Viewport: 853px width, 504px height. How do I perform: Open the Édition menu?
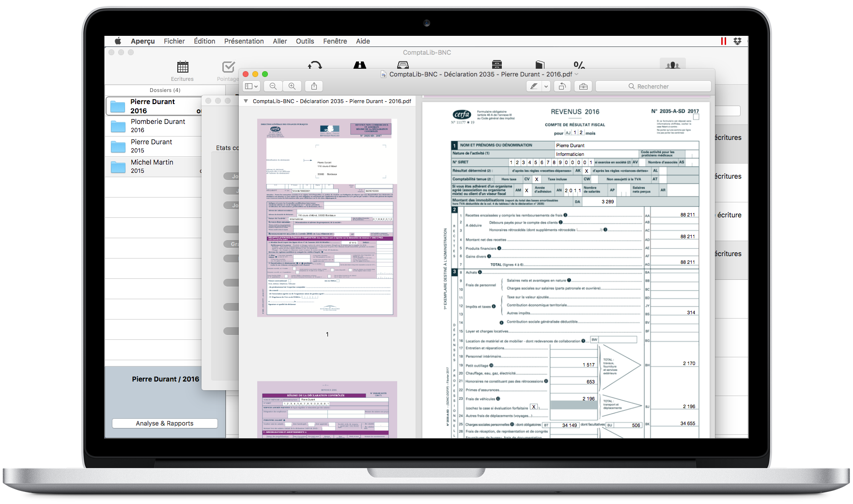(x=204, y=41)
